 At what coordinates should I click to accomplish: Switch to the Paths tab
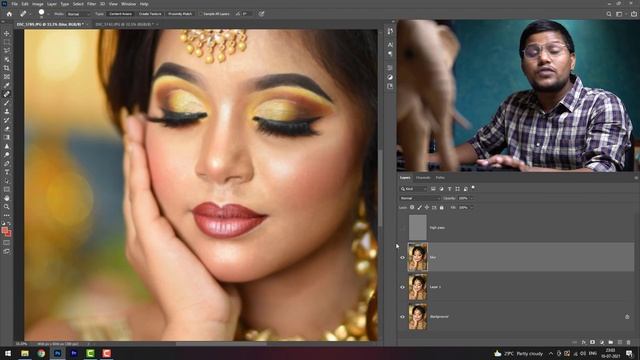(x=440, y=178)
